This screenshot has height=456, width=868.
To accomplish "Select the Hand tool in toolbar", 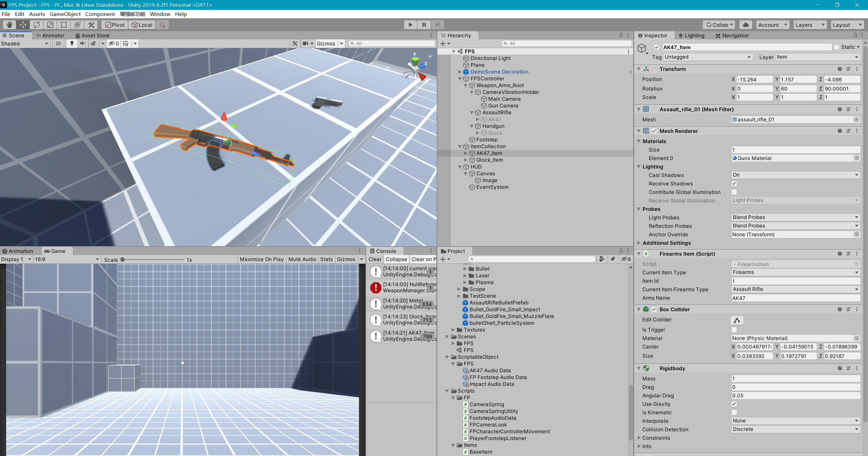I will tap(10, 25).
